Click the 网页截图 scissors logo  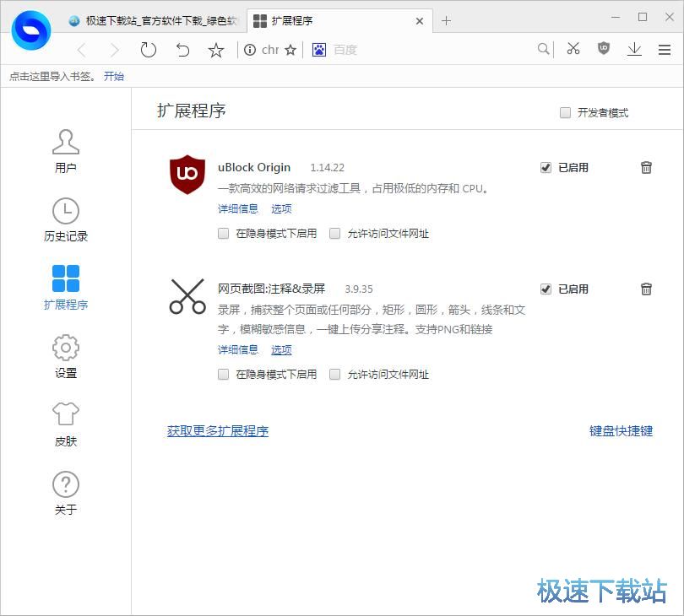187,296
